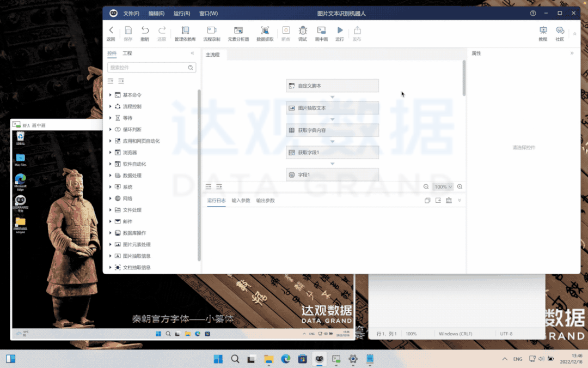This screenshot has height=368, width=588.
Task: Expand 应用和网页自动化 category
Action: coord(110,141)
